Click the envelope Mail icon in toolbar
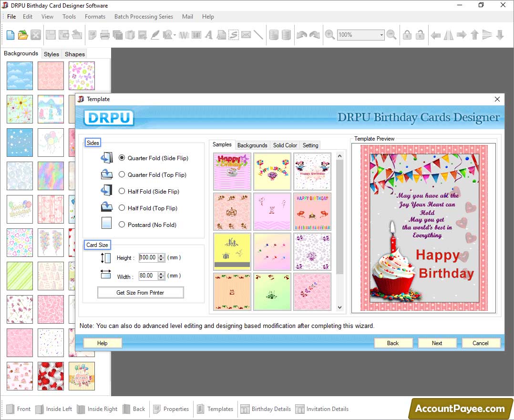Screen dimensions: 514x420 pos(246,35)
